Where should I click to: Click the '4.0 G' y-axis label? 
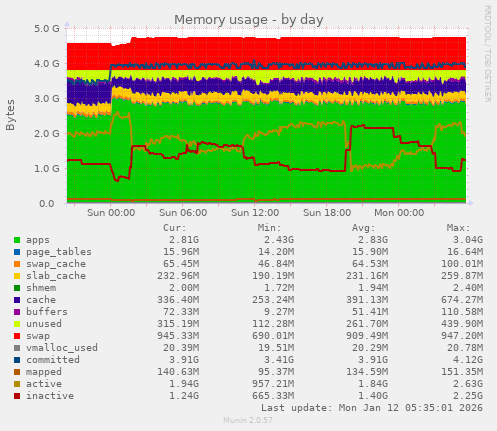pyautogui.click(x=47, y=64)
